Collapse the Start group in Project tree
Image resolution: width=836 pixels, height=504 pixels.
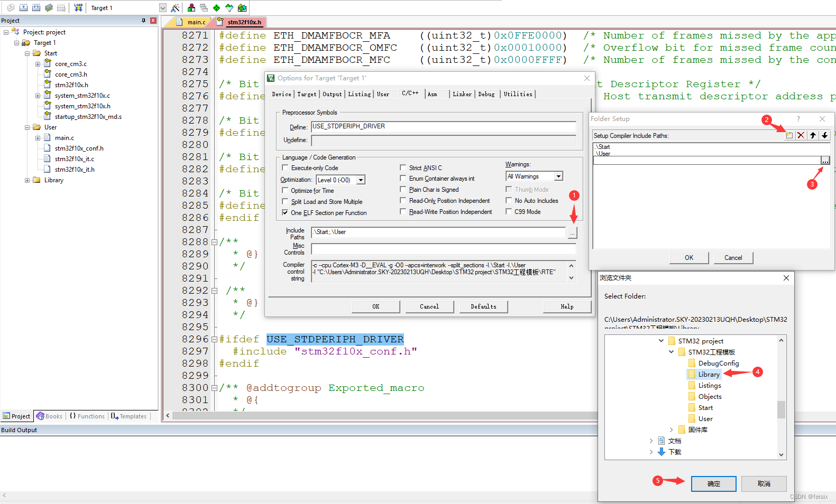27,53
